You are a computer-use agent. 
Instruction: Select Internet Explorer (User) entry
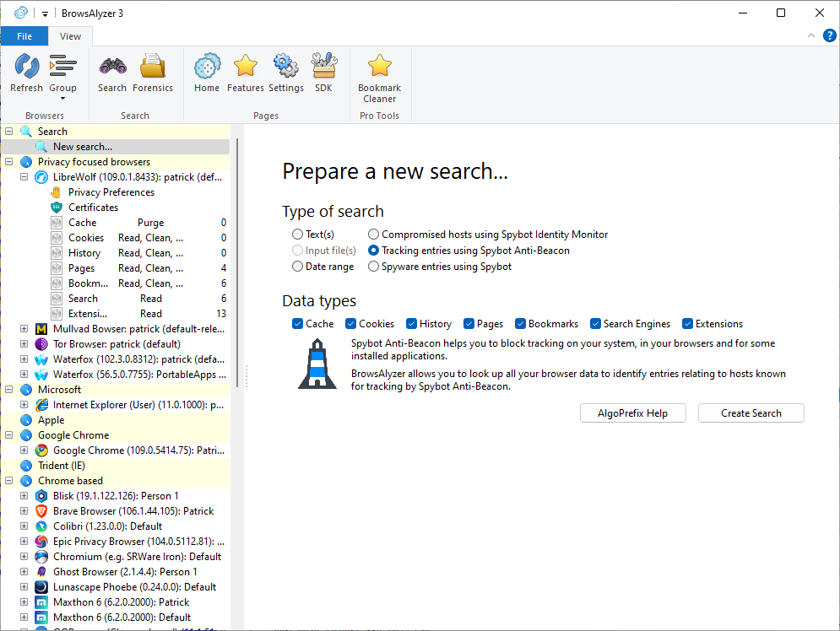tap(138, 405)
